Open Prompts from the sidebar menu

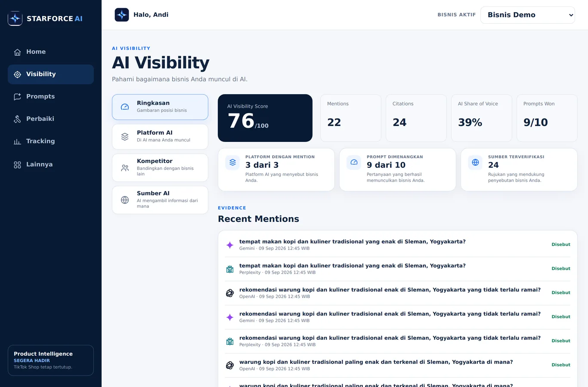tap(51, 97)
